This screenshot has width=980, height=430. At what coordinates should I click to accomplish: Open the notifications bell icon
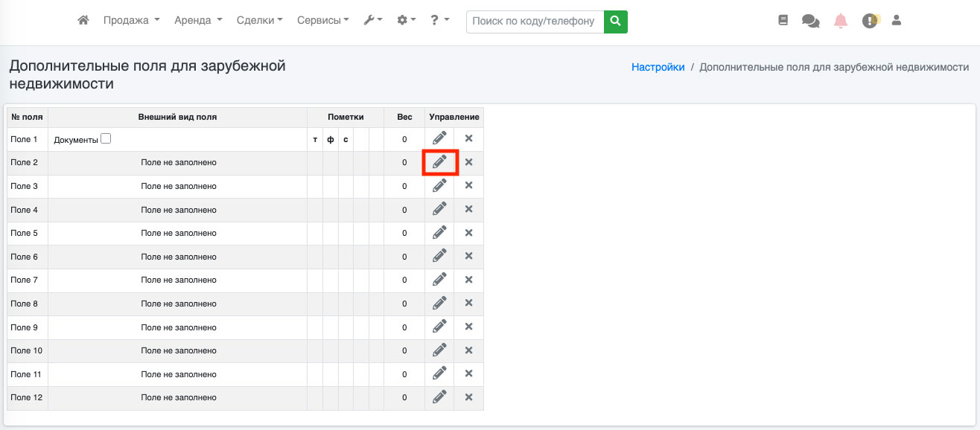pyautogui.click(x=841, y=21)
